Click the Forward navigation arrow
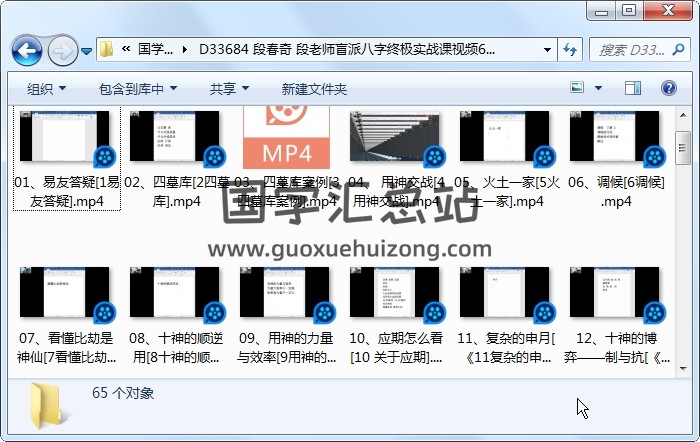This screenshot has width=700, height=442. click(62, 49)
